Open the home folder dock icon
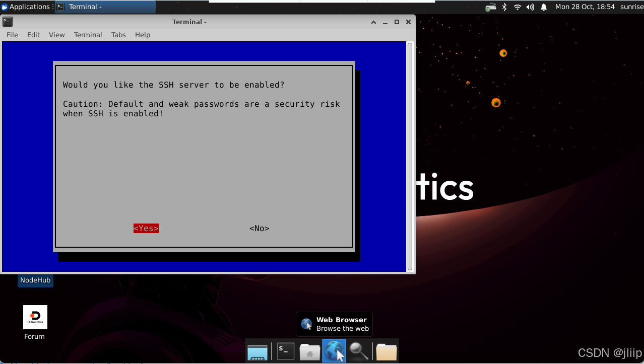The width and height of the screenshot is (644, 364). click(x=310, y=351)
